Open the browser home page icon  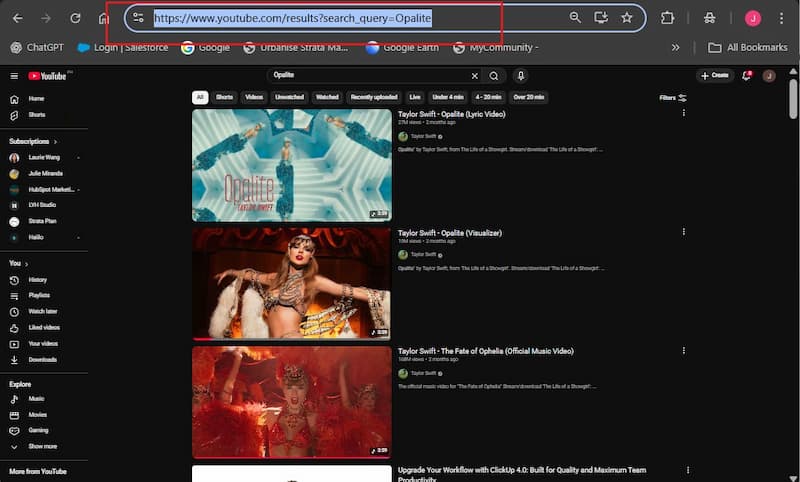click(104, 18)
